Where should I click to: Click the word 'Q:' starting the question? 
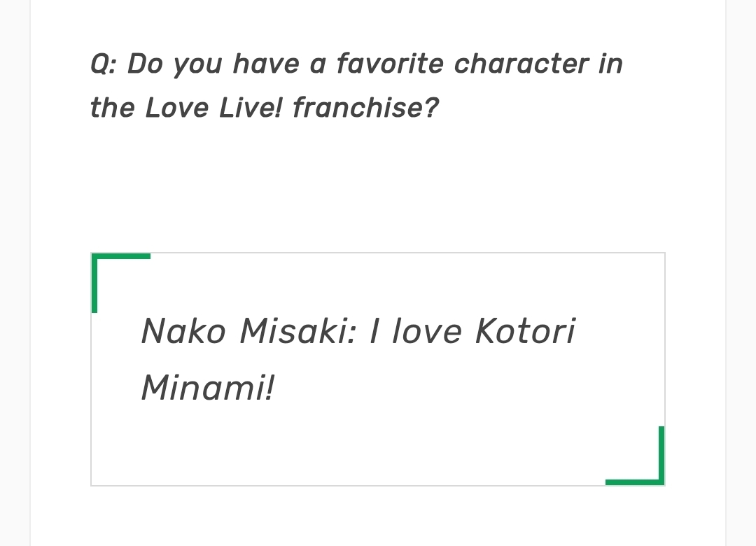click(x=104, y=64)
